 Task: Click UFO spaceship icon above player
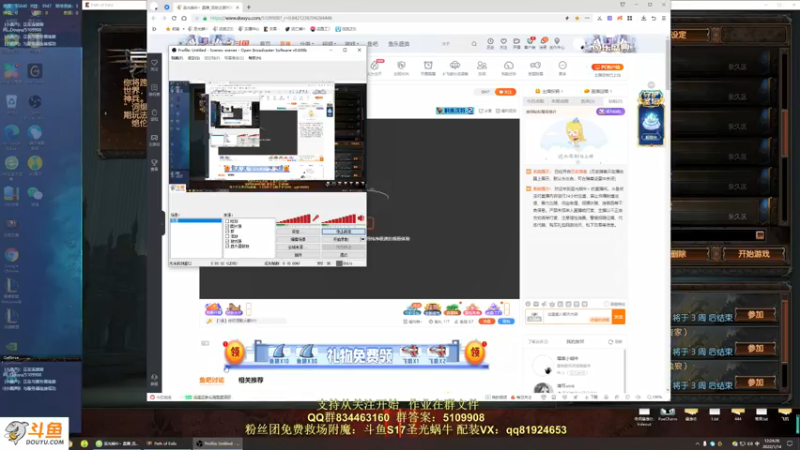[455, 67]
